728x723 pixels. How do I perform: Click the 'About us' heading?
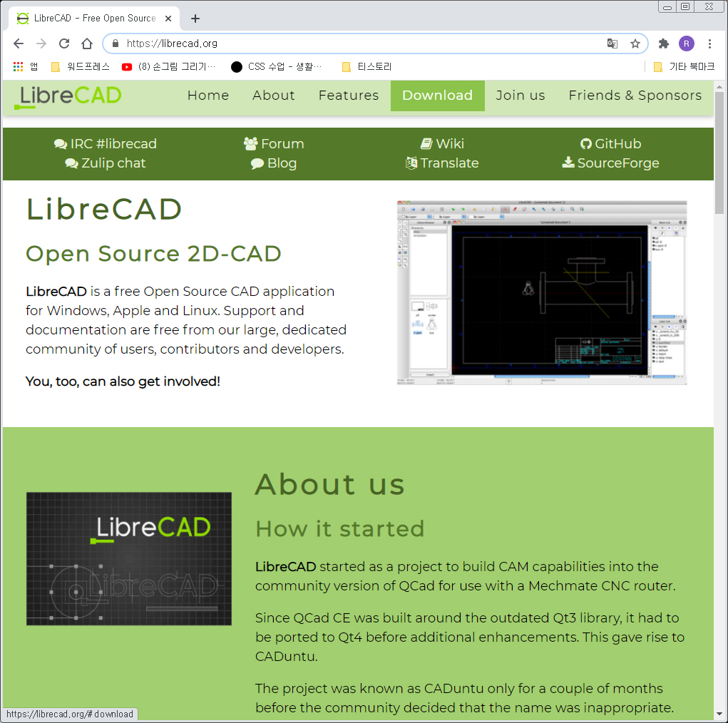coord(330,484)
